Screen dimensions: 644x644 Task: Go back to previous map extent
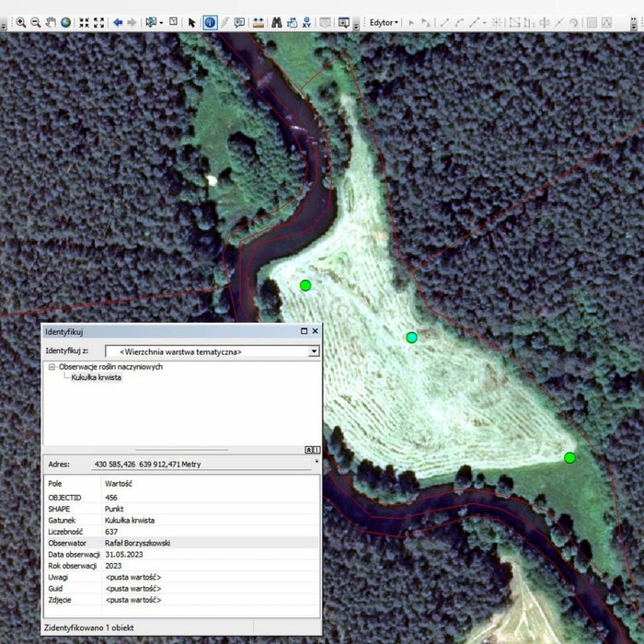coord(118,22)
